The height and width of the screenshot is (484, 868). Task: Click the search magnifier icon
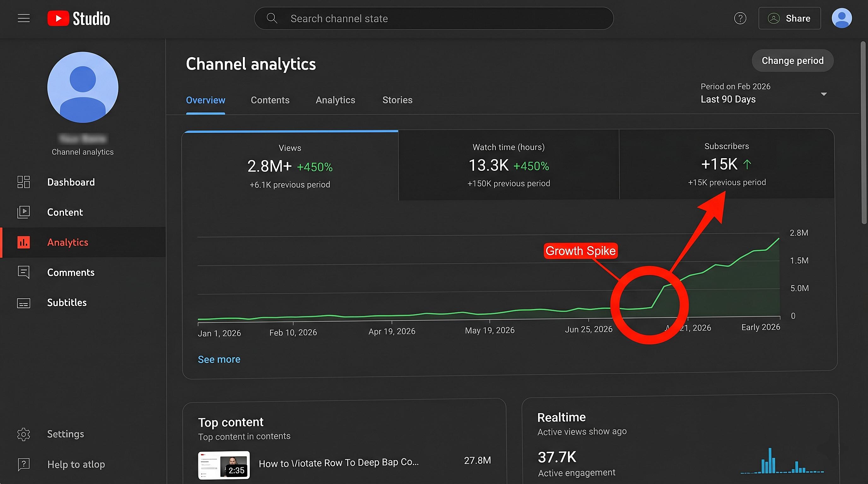coord(272,18)
